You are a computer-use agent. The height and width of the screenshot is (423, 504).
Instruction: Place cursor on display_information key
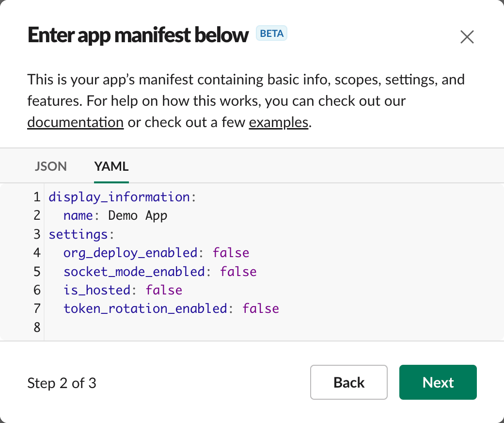tap(119, 197)
